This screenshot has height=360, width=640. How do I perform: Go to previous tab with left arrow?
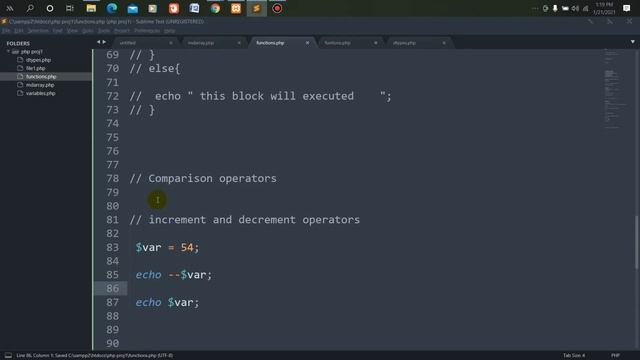click(x=98, y=42)
